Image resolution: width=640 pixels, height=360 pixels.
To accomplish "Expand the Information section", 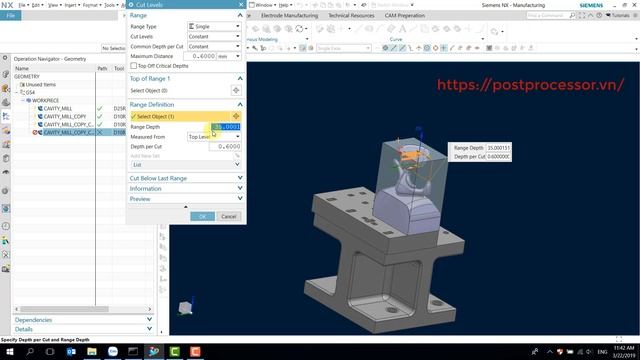I will coord(186,189).
